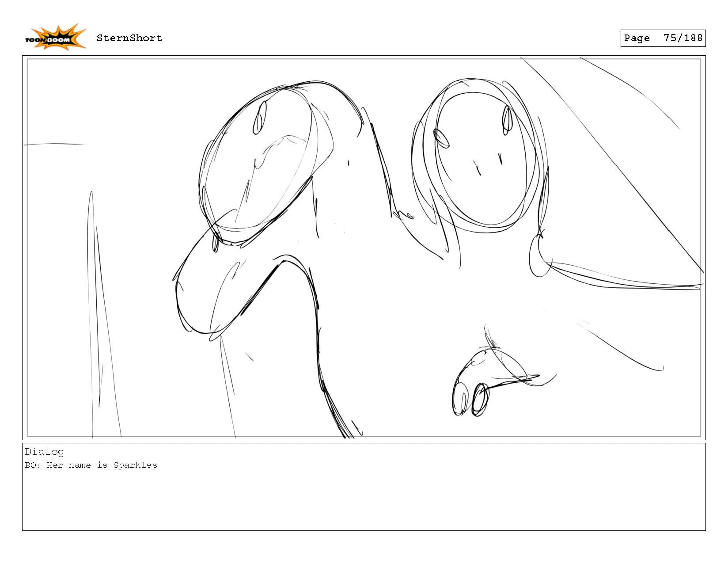Expand the Dialog section header

[44, 452]
